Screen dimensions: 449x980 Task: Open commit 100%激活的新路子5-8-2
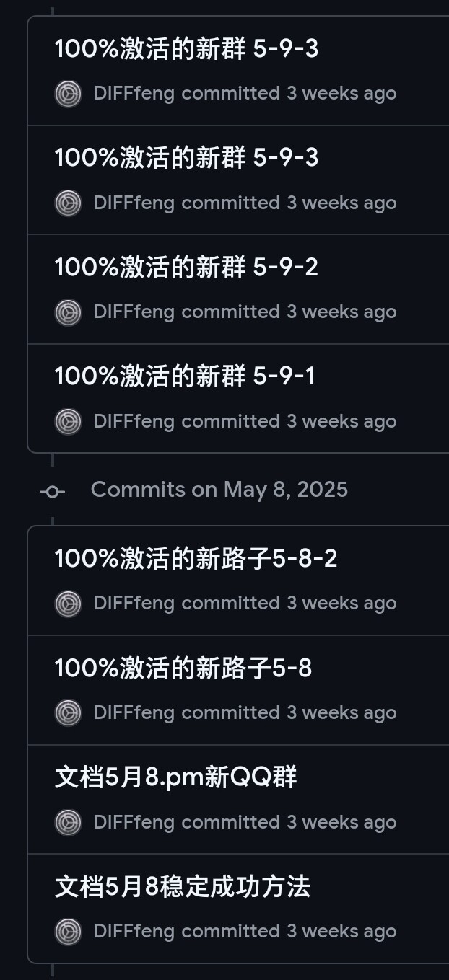point(196,558)
